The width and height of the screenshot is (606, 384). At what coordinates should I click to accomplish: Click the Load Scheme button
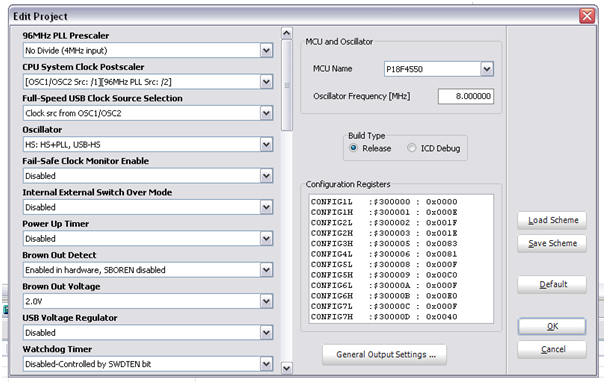(552, 220)
